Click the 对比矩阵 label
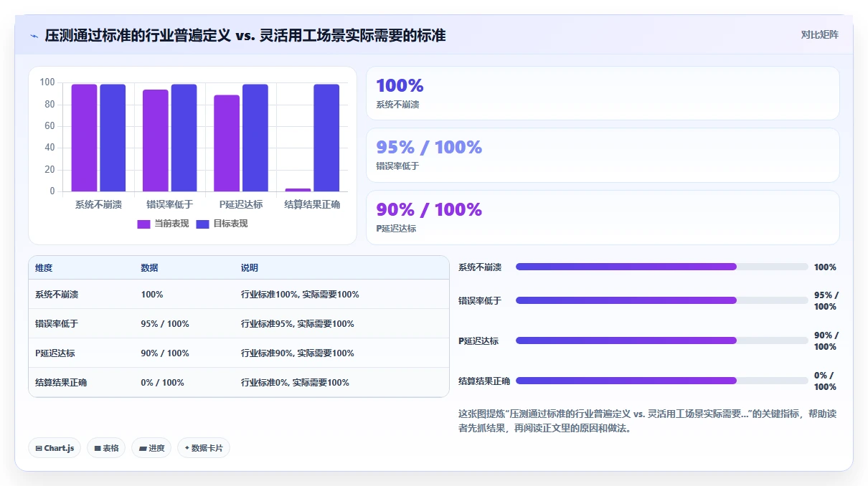 tap(820, 34)
